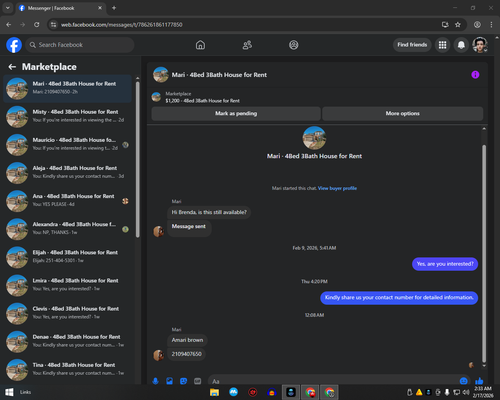This screenshot has height=400, width=500.
Task: Open Windows Start menu
Action: pos(9,392)
